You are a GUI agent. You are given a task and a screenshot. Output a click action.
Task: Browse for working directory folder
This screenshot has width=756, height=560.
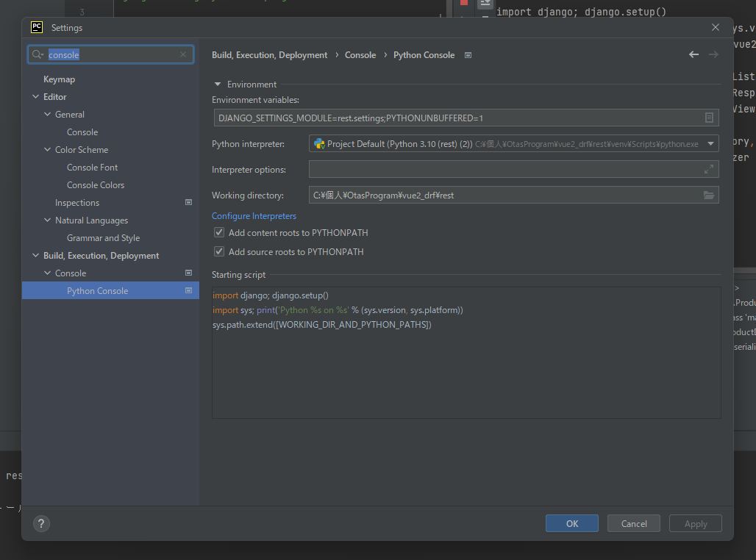[708, 195]
